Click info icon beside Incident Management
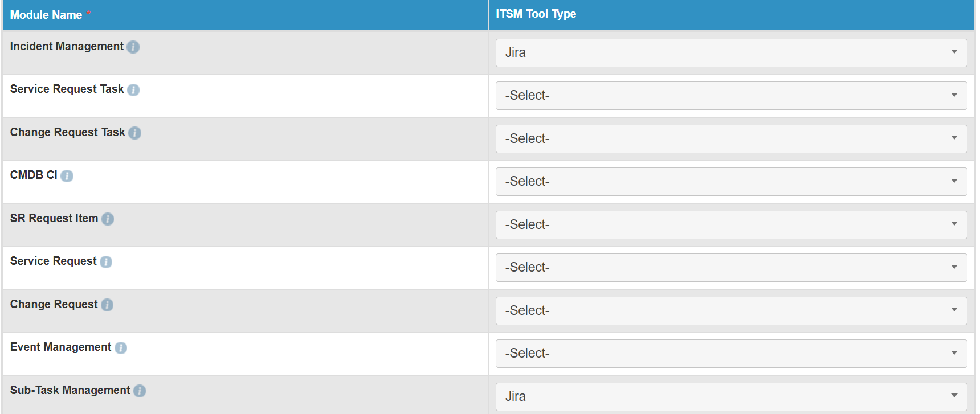This screenshot has height=414, width=980. [x=133, y=47]
